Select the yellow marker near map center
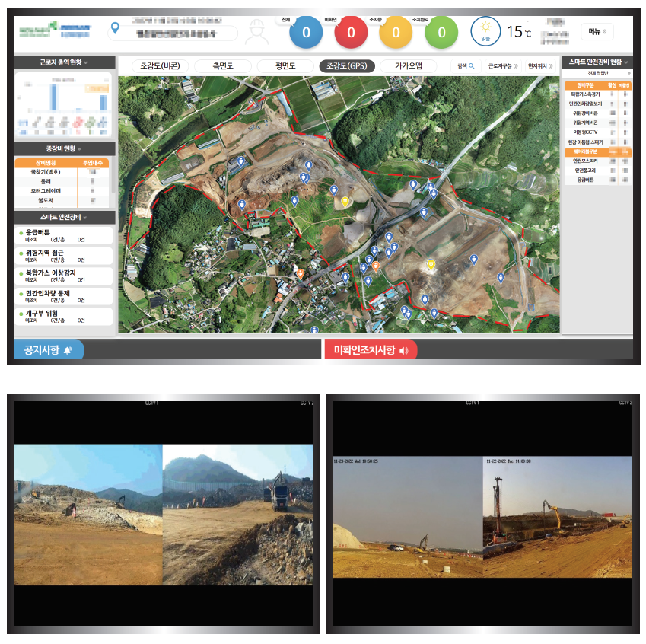The image size is (646, 644). 345,202
